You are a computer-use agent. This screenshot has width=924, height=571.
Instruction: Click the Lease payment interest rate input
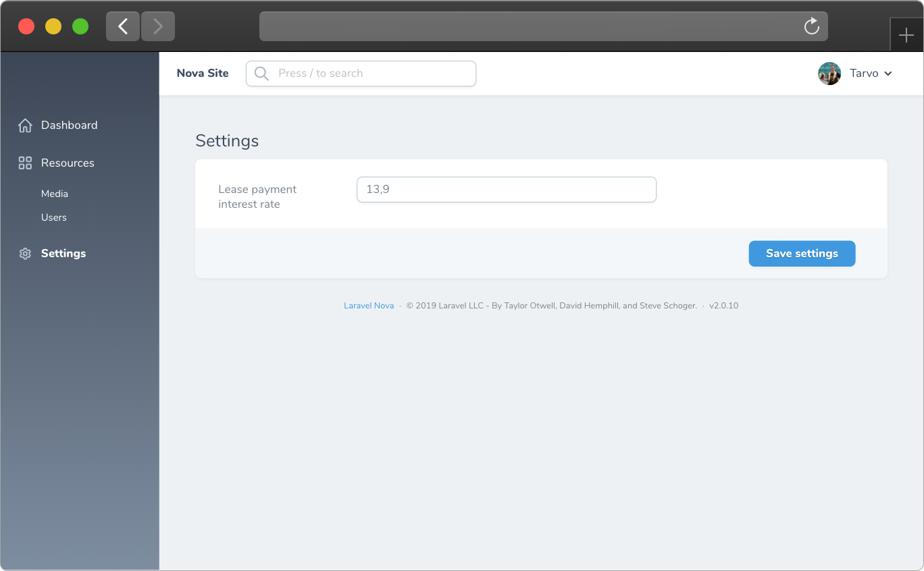[506, 190]
